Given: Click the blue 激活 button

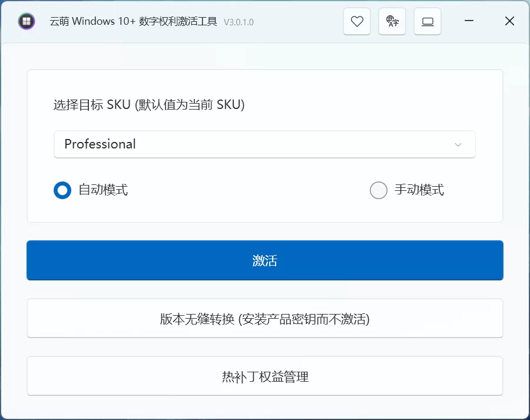Looking at the screenshot, I should click(x=265, y=260).
